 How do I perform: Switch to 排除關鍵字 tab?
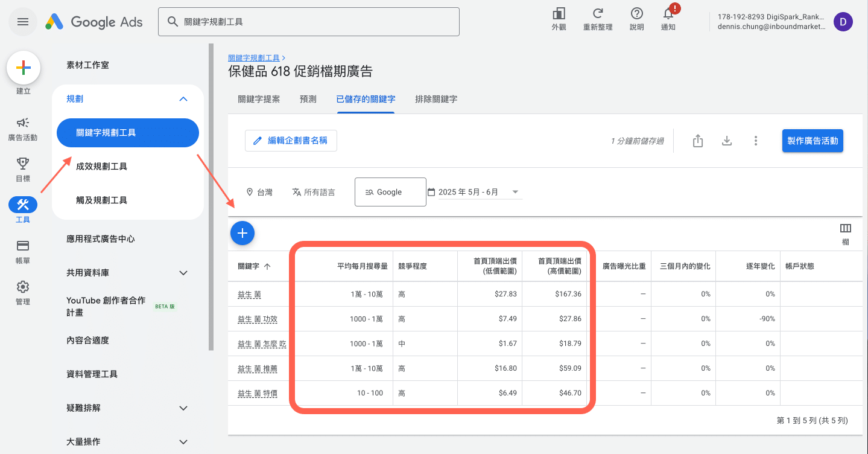(436, 99)
